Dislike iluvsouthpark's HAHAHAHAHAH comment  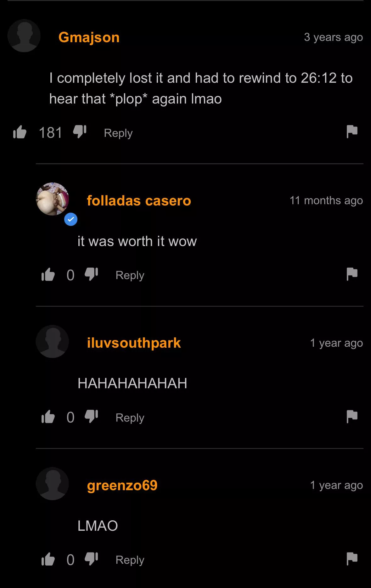pyautogui.click(x=91, y=417)
